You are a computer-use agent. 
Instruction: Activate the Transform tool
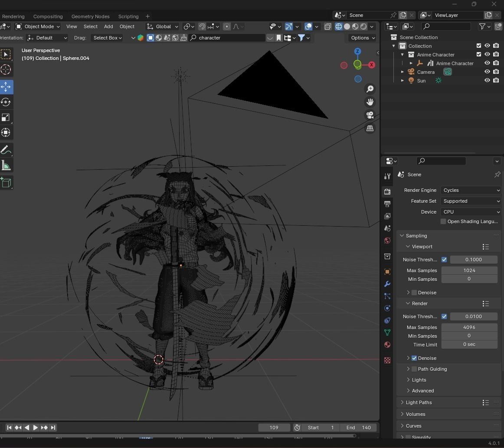(x=6, y=132)
